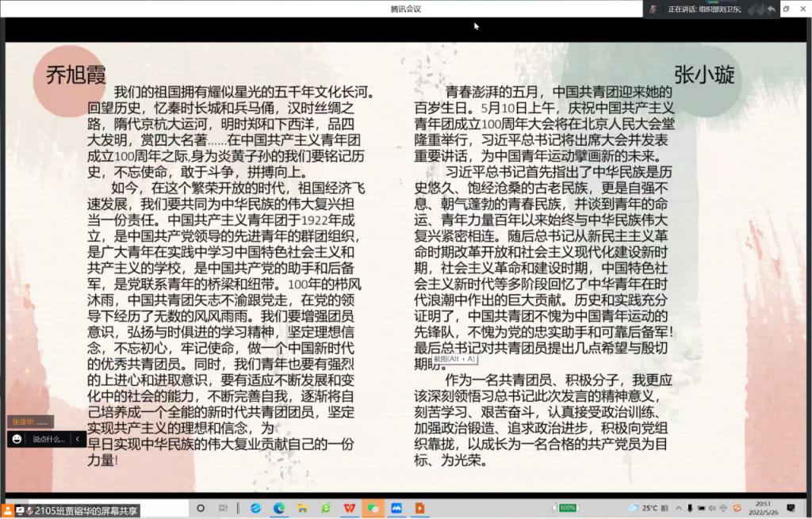The height and width of the screenshot is (519, 812).
Task: Switch to WeChat on the taskbar
Action: (372, 508)
